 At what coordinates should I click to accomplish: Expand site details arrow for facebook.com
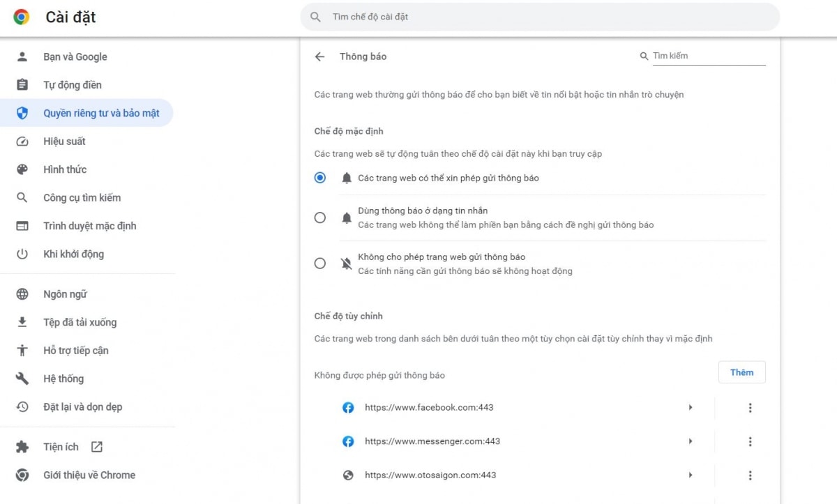pyautogui.click(x=691, y=408)
